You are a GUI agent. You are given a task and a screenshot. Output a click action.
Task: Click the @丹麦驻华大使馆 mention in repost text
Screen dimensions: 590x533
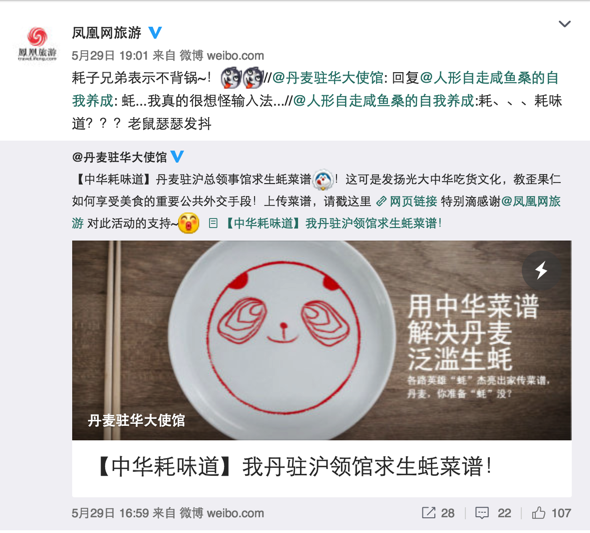(327, 78)
